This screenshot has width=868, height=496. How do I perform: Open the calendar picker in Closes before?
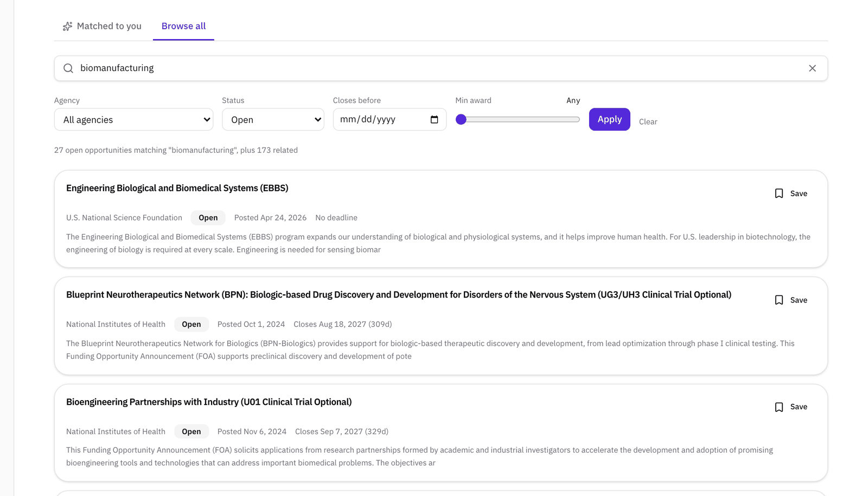(x=434, y=119)
